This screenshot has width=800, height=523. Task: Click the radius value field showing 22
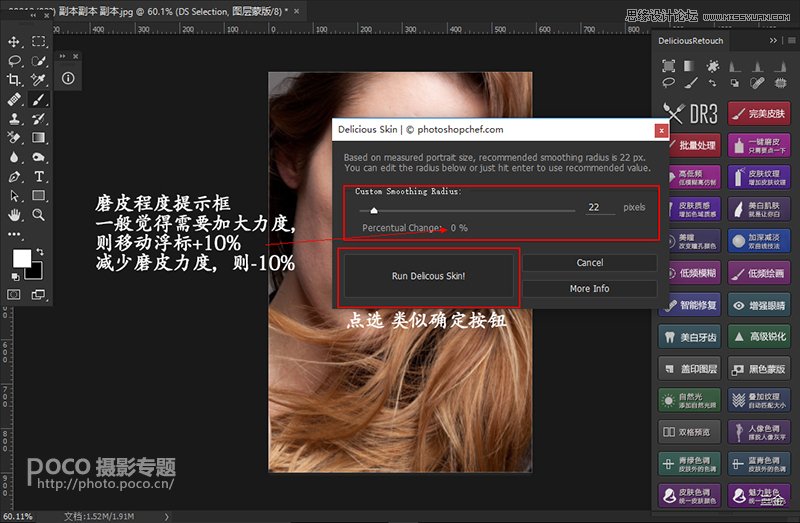point(600,207)
